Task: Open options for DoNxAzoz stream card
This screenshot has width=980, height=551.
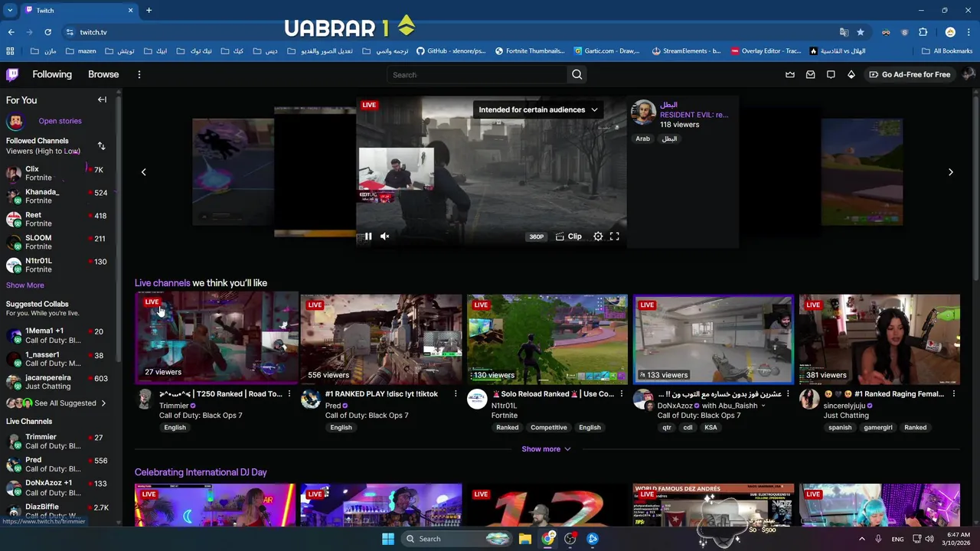Action: 788,393
